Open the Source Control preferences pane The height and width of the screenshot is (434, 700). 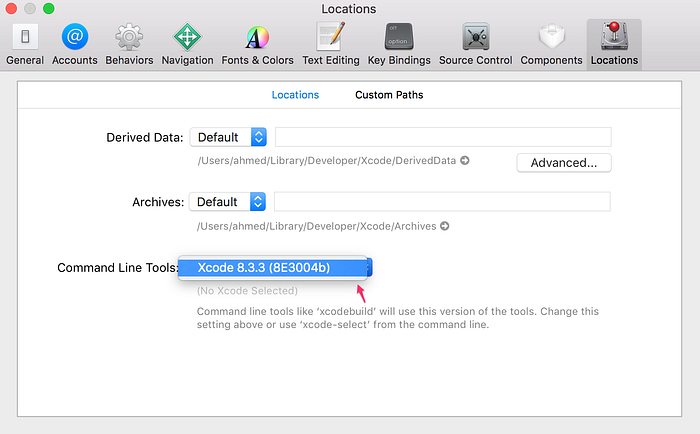point(475,45)
